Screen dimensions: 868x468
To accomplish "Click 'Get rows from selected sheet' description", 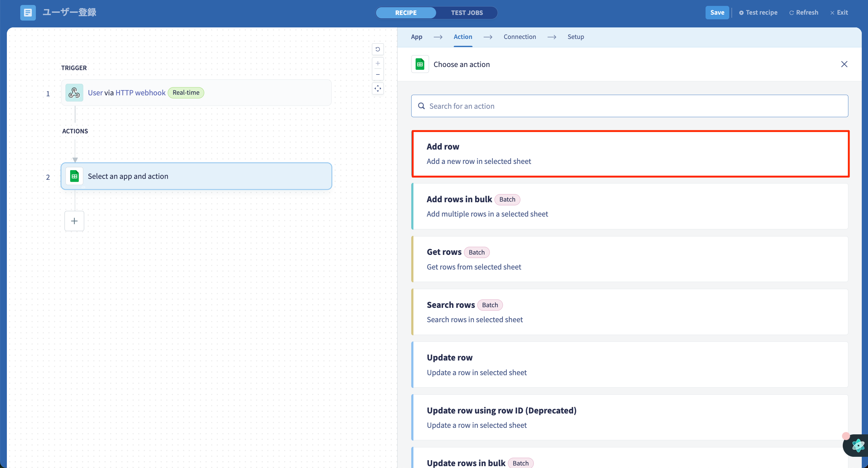I will (x=474, y=267).
